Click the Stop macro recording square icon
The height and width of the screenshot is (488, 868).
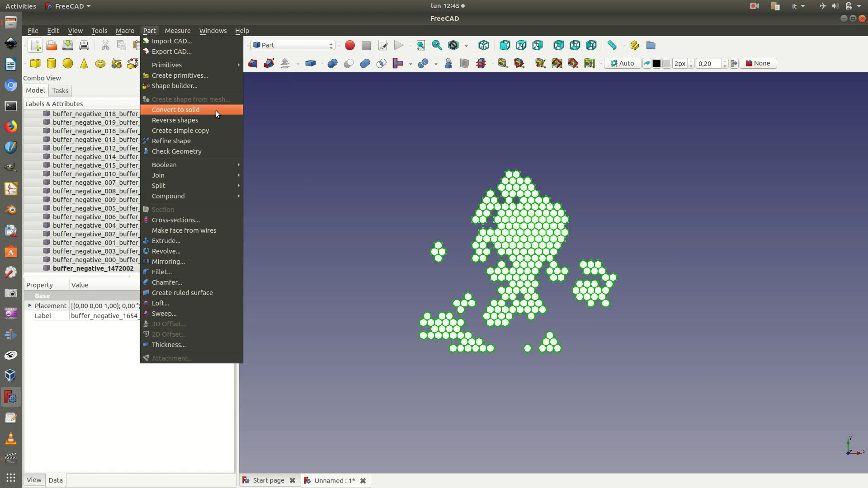click(366, 45)
